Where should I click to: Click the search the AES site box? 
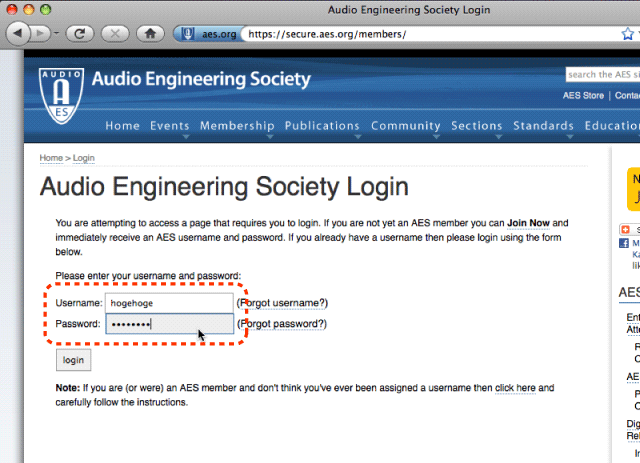(603, 74)
